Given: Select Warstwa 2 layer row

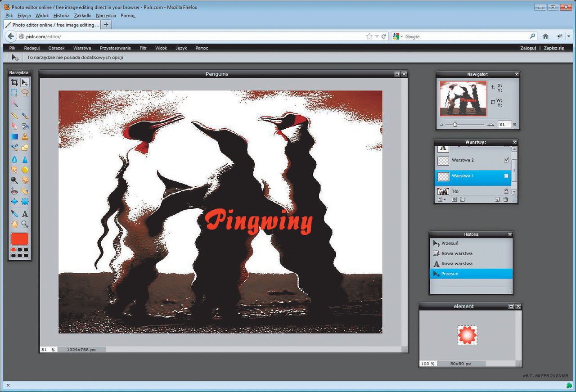Looking at the screenshot, I should (472, 160).
